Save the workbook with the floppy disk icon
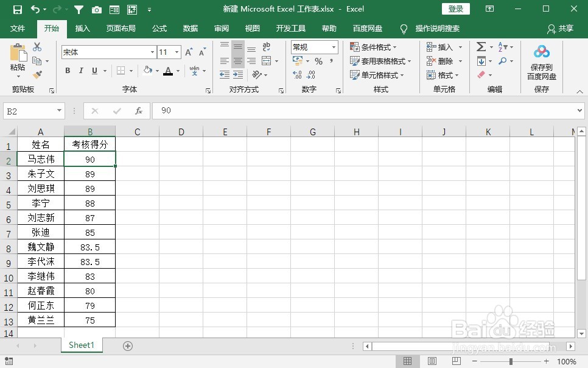This screenshot has height=368, width=588. 17,9
